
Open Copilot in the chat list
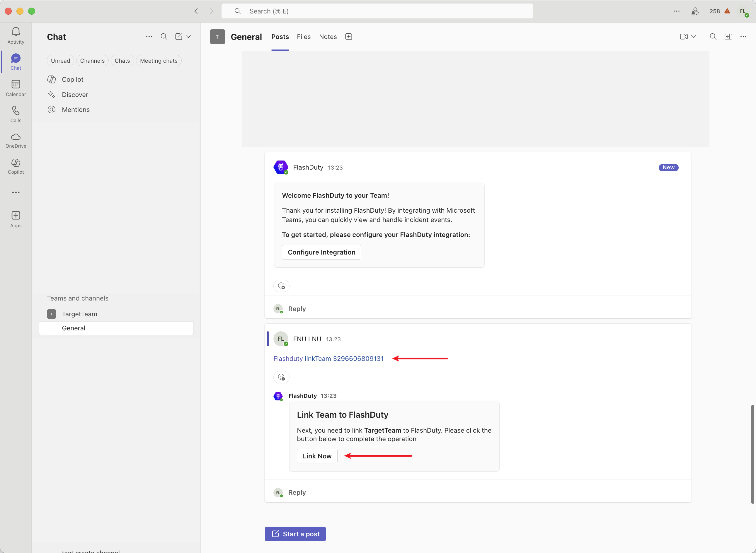click(x=116, y=79)
